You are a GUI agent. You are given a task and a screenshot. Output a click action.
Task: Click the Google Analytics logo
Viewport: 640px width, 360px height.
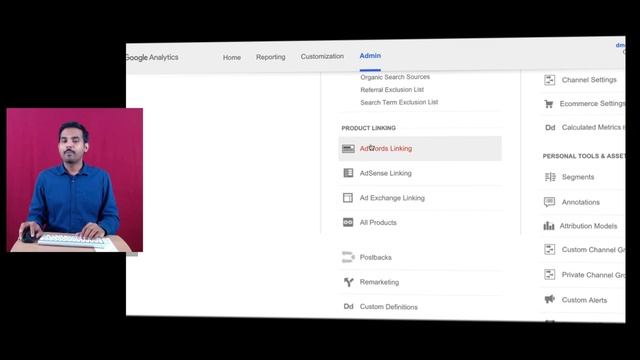(x=152, y=58)
